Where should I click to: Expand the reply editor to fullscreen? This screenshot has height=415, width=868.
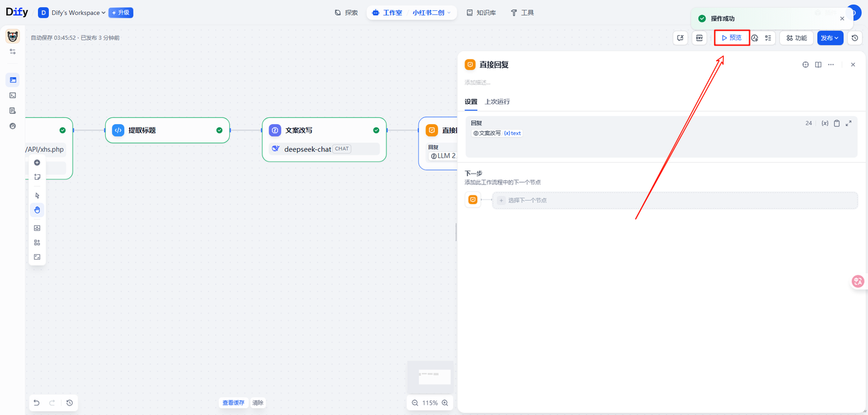tap(848, 123)
